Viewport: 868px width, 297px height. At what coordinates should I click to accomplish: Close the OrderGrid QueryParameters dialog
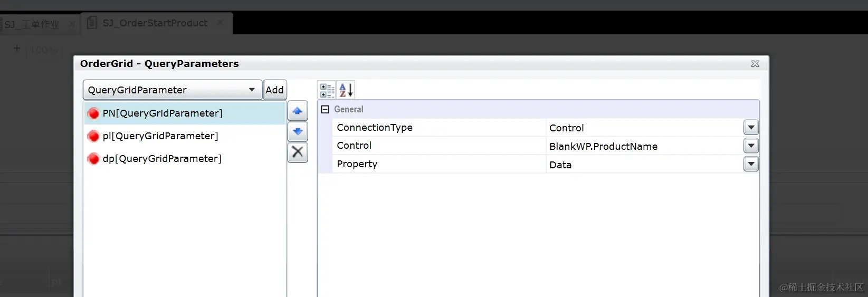755,64
